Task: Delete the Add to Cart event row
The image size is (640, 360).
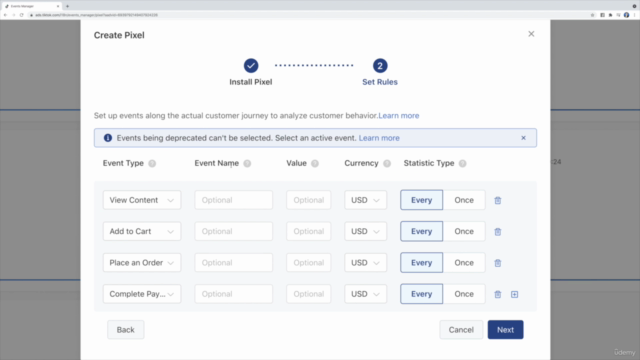Action: click(498, 232)
